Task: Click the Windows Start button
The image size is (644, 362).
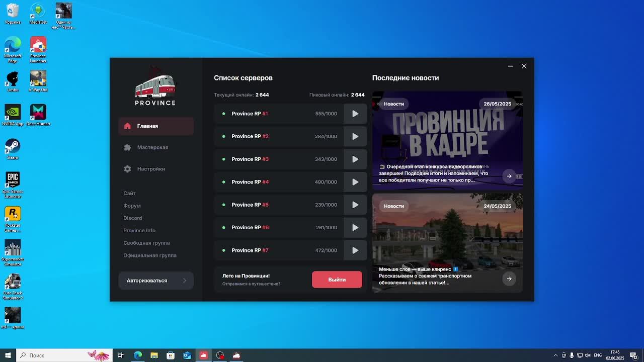Action: click(8, 355)
